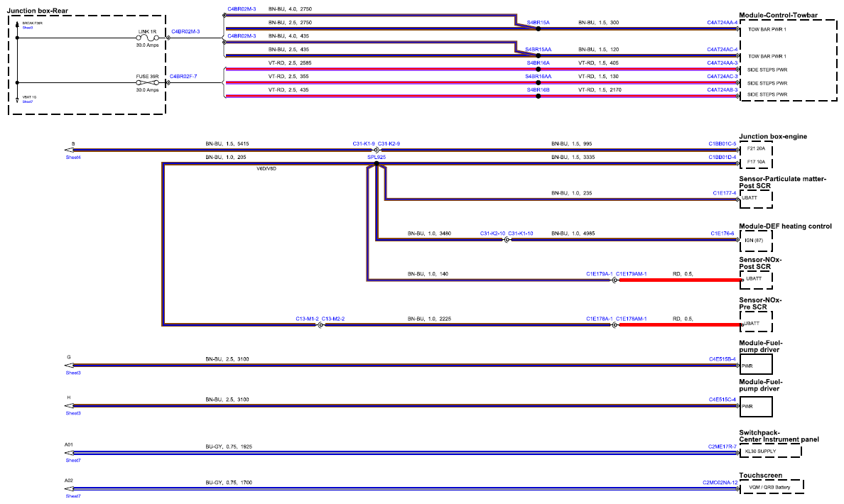Screen dimensions: 844x504
Task: Open the Sheet4 link under arrow B
Action: tap(73, 158)
